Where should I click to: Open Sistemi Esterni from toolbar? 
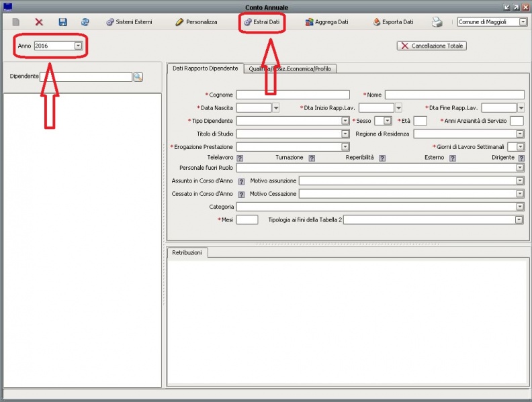(129, 22)
